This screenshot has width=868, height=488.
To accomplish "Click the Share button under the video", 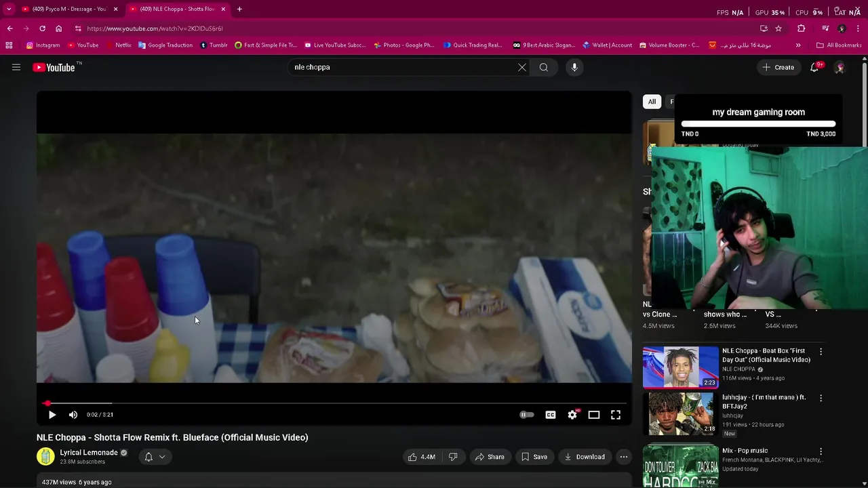I will click(x=490, y=457).
